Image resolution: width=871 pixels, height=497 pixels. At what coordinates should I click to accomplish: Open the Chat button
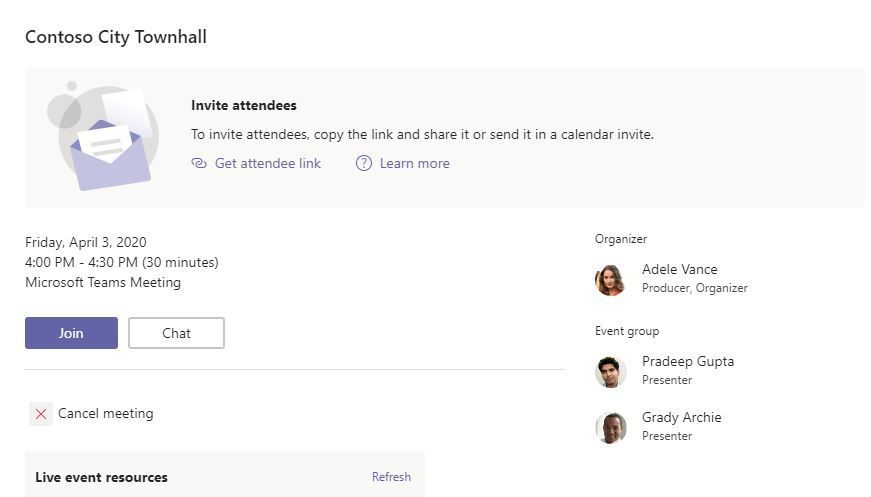[x=176, y=333]
